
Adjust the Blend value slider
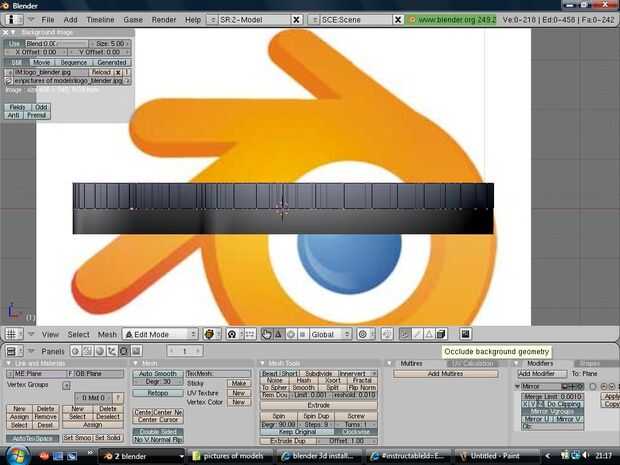(57, 43)
